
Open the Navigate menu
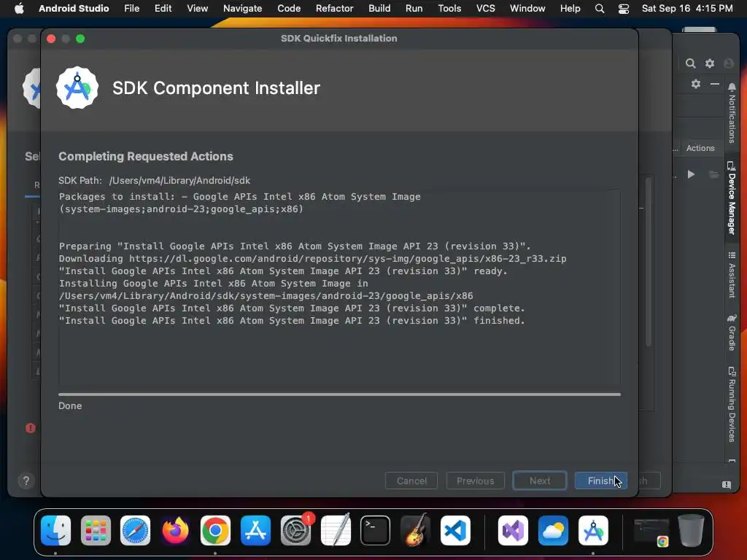coord(242,8)
